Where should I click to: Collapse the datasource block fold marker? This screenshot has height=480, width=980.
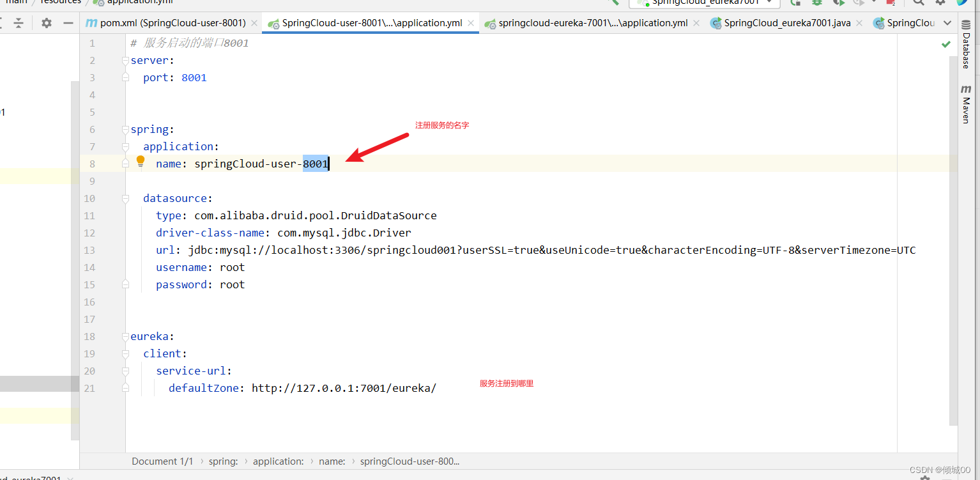pos(125,198)
